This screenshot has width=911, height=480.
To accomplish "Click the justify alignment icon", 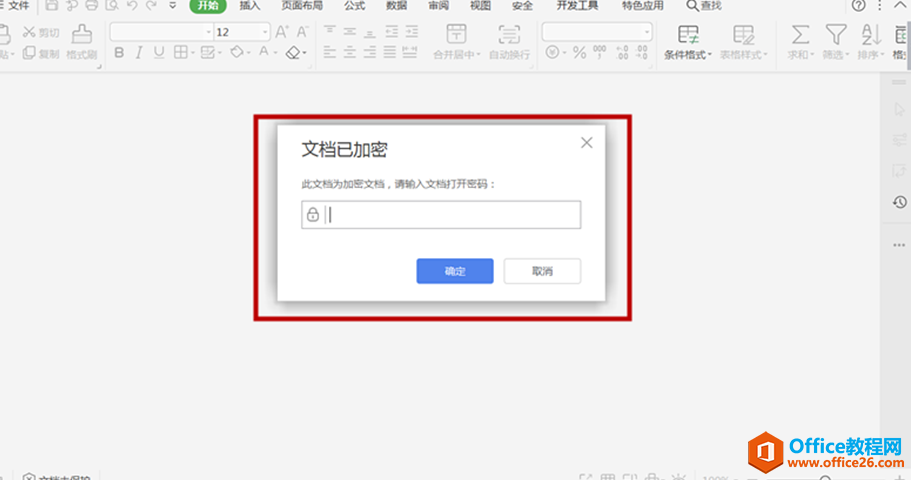I will [x=390, y=53].
